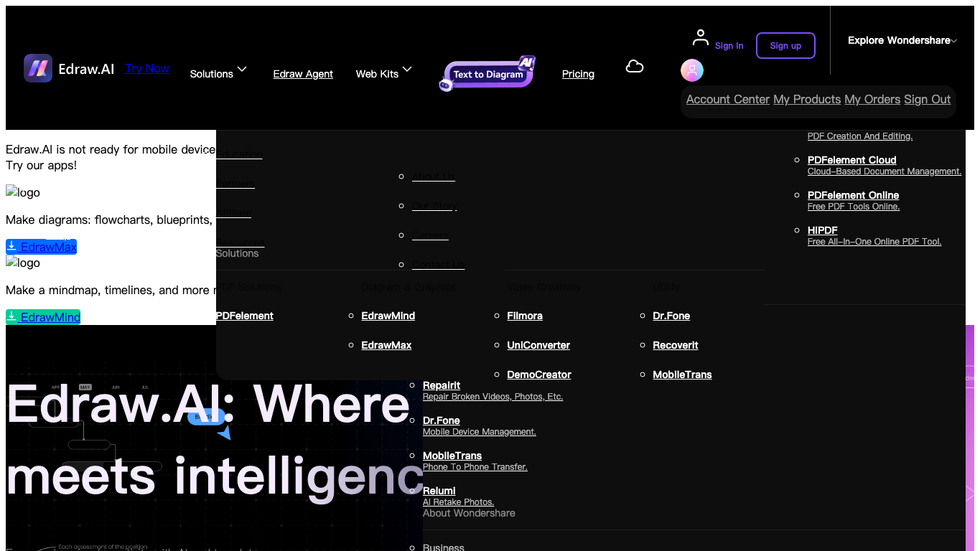Open the Recoverit link

[675, 345]
